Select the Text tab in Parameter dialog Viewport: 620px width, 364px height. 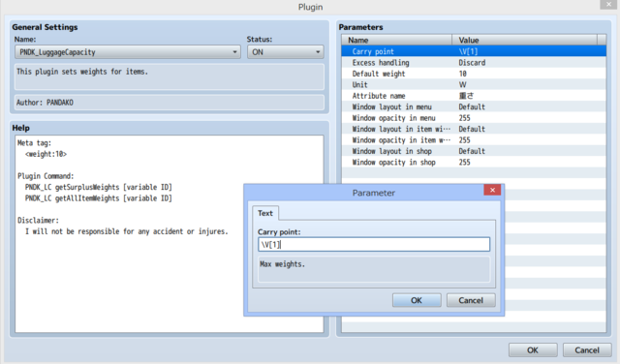point(265,213)
